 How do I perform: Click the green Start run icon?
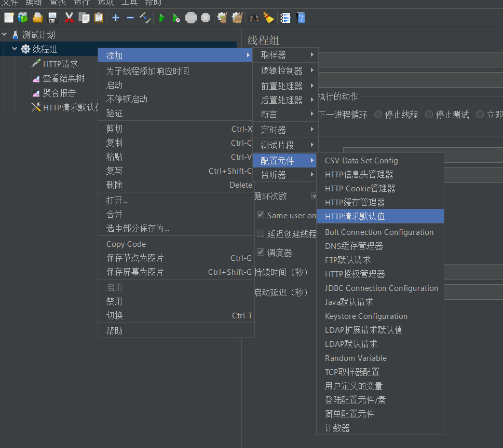[162, 18]
